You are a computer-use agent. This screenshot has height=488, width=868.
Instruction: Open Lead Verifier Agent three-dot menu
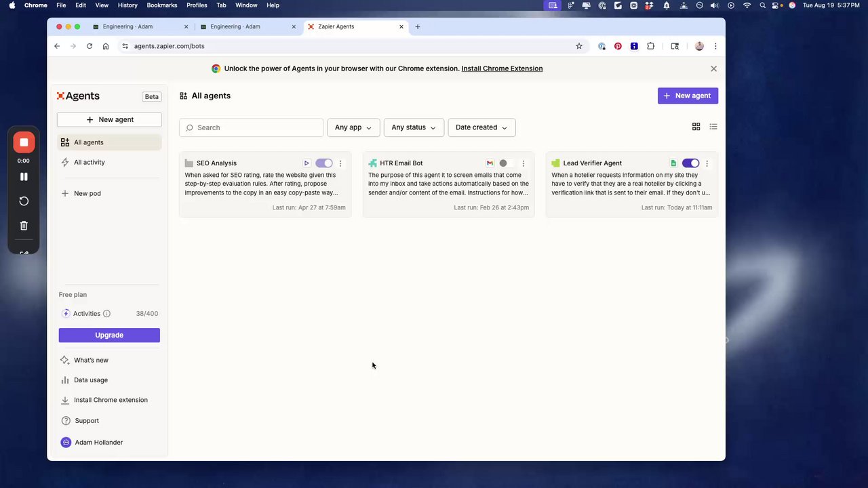pyautogui.click(x=707, y=163)
